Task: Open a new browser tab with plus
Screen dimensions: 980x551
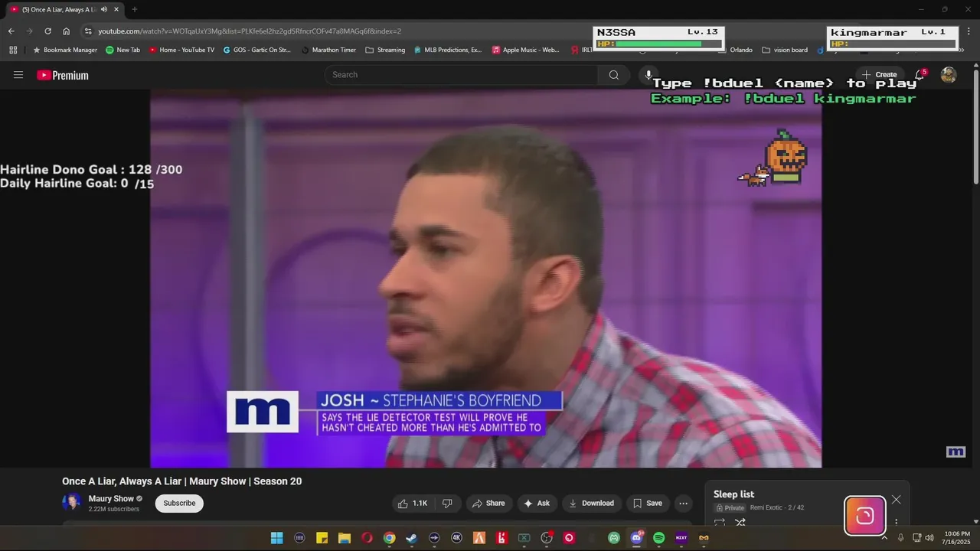Action: [135, 9]
